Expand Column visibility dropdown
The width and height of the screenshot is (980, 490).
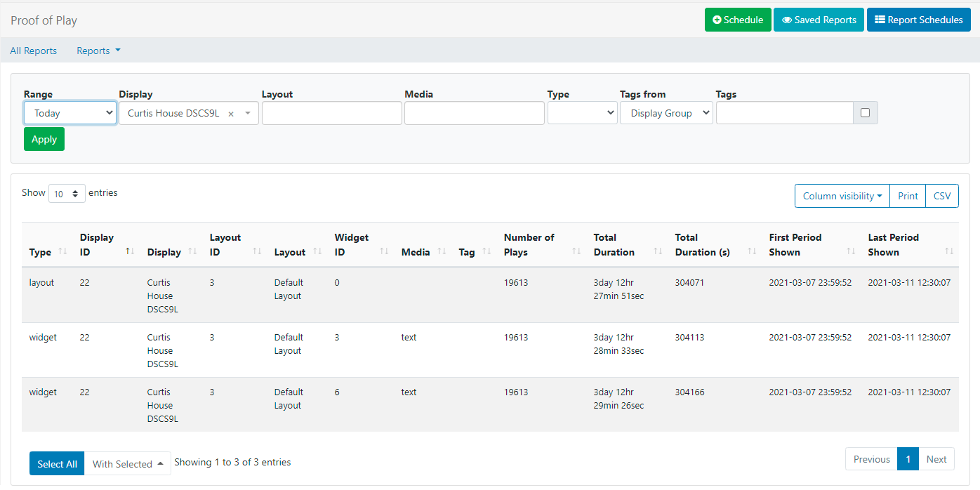(842, 196)
